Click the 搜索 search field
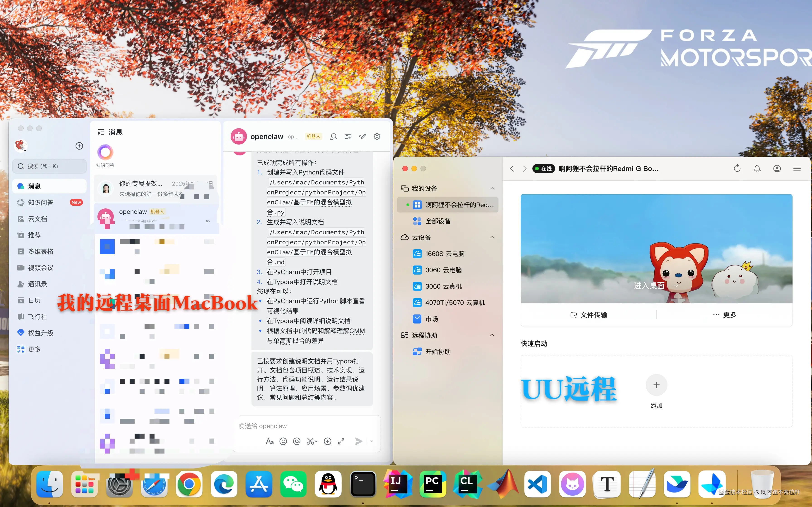The width and height of the screenshot is (812, 507). 49,166
